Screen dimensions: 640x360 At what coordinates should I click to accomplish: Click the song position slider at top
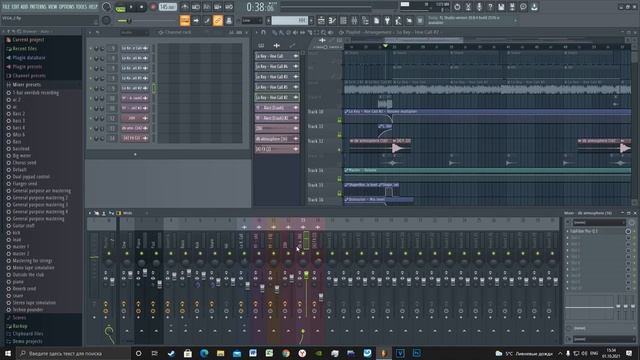click(338, 7)
